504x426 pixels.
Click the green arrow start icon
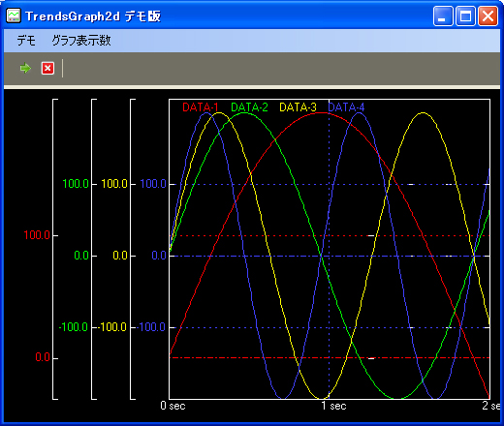pyautogui.click(x=25, y=68)
